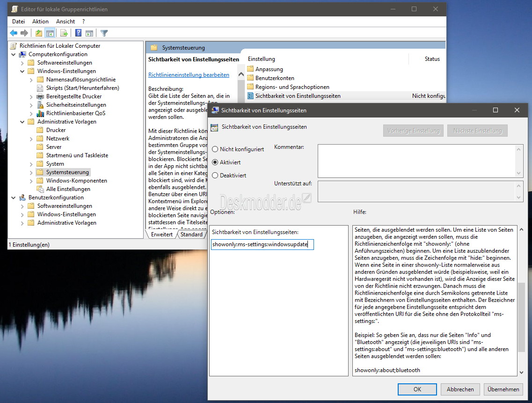The width and height of the screenshot is (532, 403).
Task: Go up one level with folder icon
Action: 39,33
